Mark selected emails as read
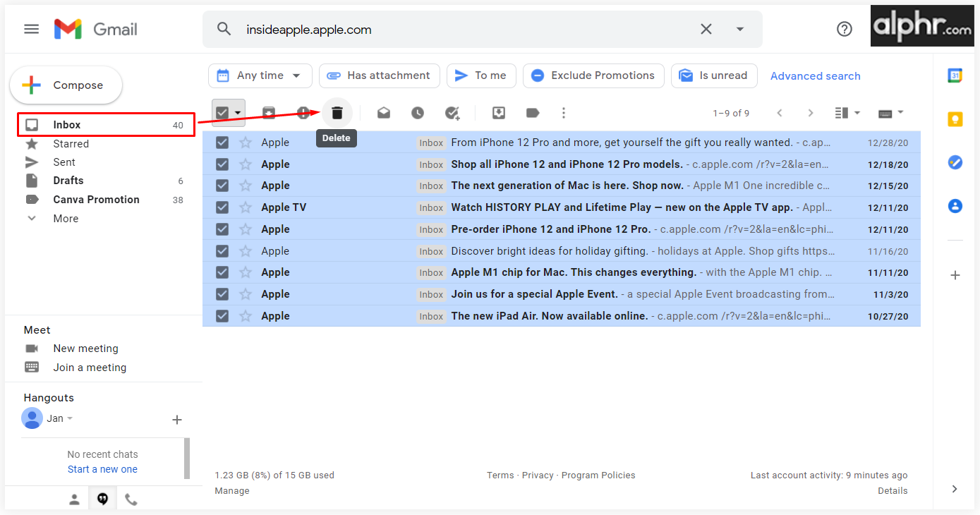Screen dimensions: 980x515 pos(383,113)
